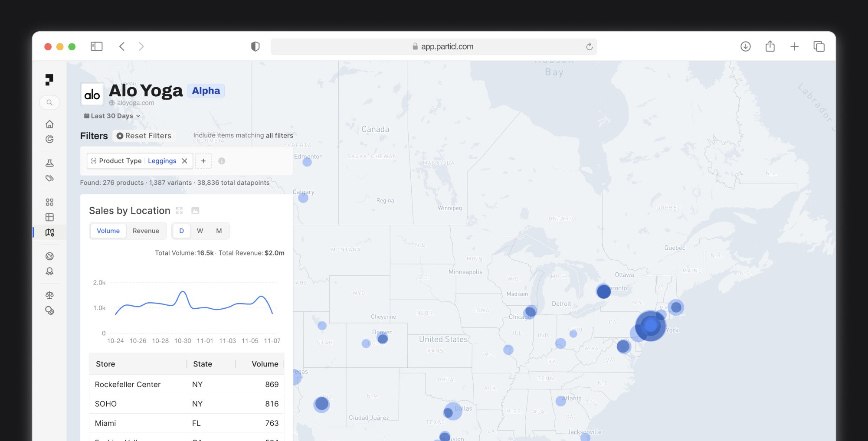The width and height of the screenshot is (868, 441).
Task: Set chart interval to weekly (W)
Action: [x=200, y=231]
